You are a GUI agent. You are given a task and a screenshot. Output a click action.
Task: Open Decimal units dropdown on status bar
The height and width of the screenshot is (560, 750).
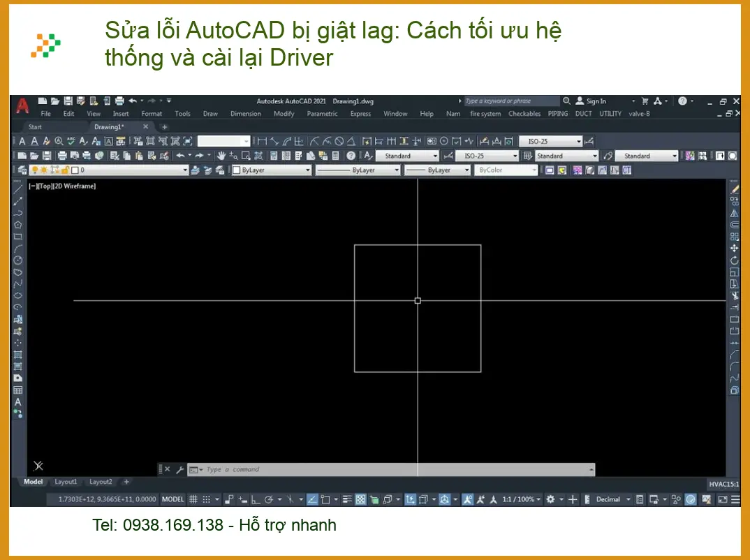coord(612,499)
